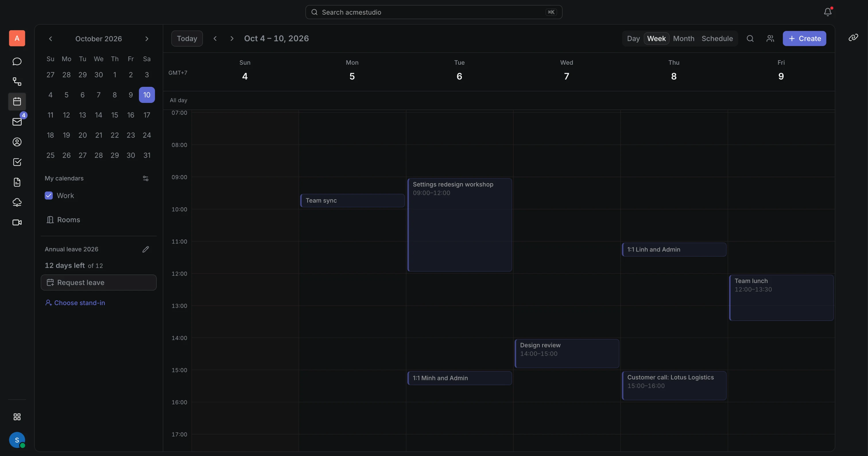Open the Team sync event

352,200
